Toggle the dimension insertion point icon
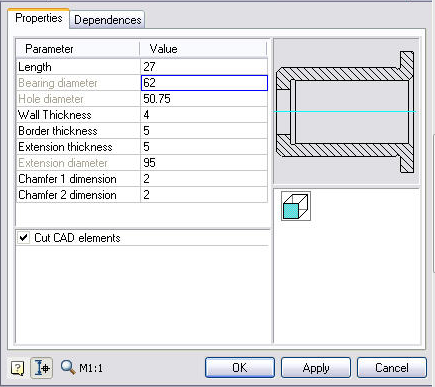This screenshot has width=435, height=387. pos(42,368)
